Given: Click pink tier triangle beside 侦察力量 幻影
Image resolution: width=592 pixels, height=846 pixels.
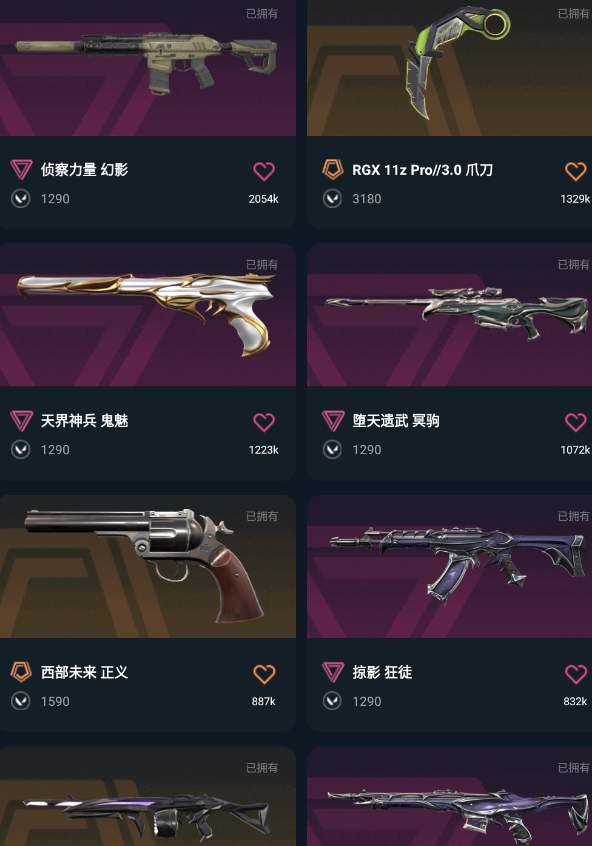Looking at the screenshot, I should (x=22, y=169).
